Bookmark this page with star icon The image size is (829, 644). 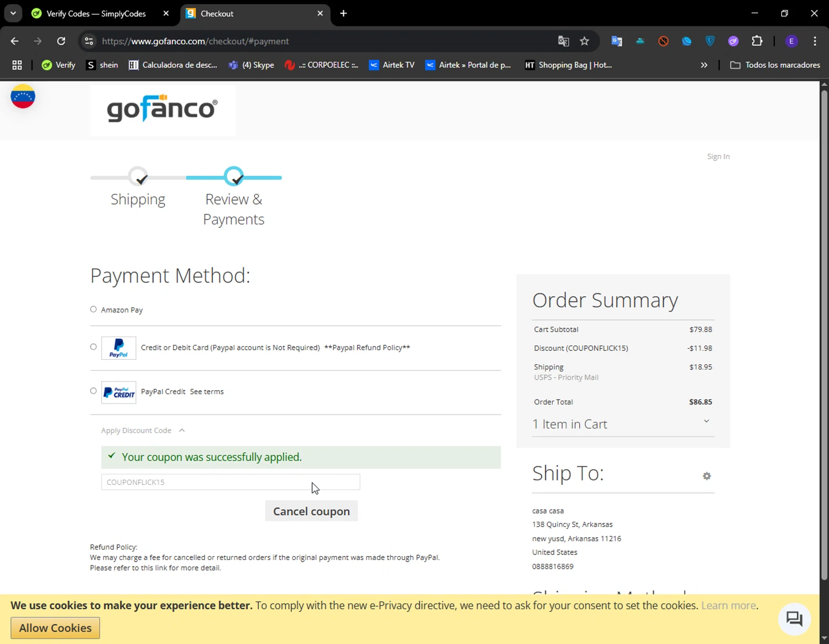584,41
